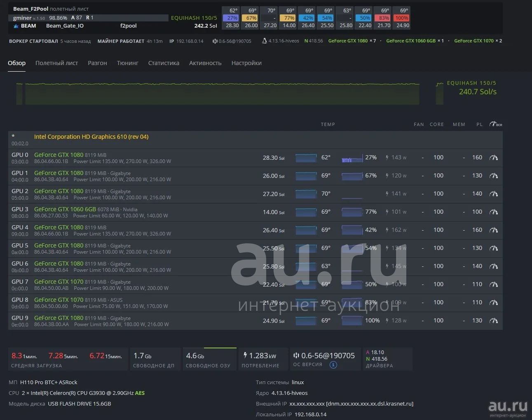
Task: Switch to the Тюнинг tab
Action: [x=127, y=63]
